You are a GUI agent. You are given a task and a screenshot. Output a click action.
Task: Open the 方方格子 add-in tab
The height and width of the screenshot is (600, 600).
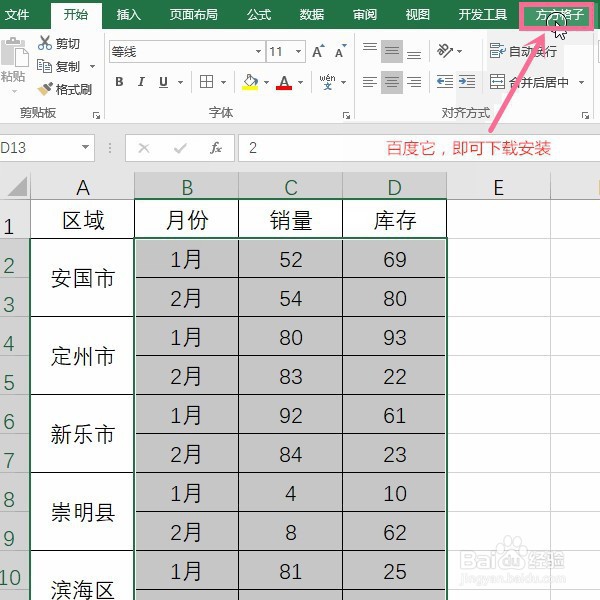pyautogui.click(x=559, y=15)
